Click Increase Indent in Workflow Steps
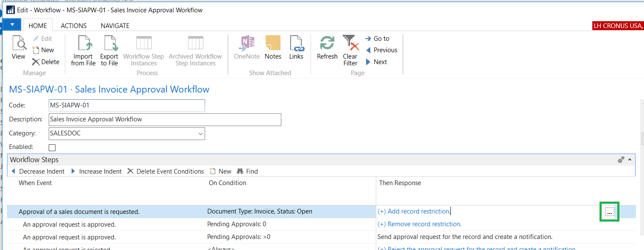644x250 pixels. [x=96, y=171]
